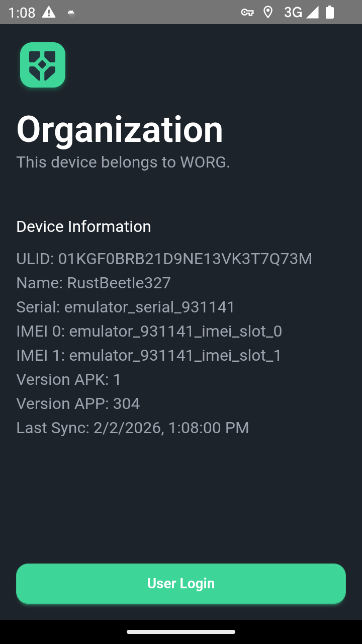Tap the home gesture bar at bottom
The width and height of the screenshot is (362, 644).
pyautogui.click(x=181, y=632)
